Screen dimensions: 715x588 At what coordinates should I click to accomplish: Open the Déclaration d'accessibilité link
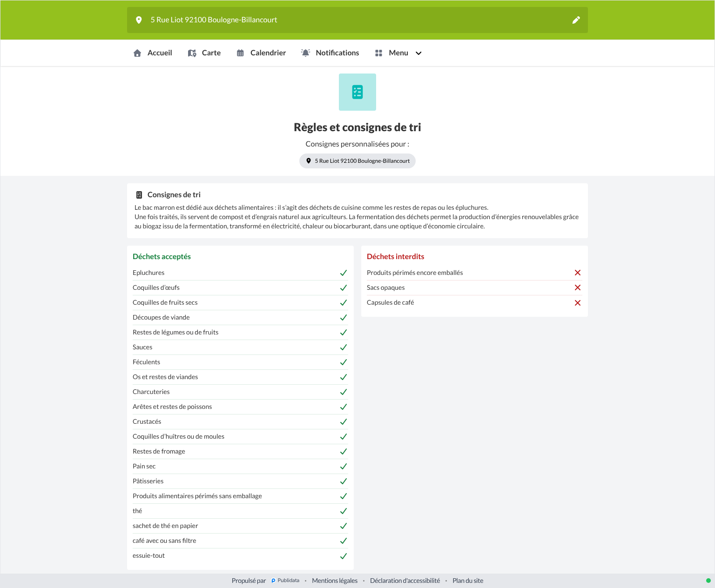(405, 581)
